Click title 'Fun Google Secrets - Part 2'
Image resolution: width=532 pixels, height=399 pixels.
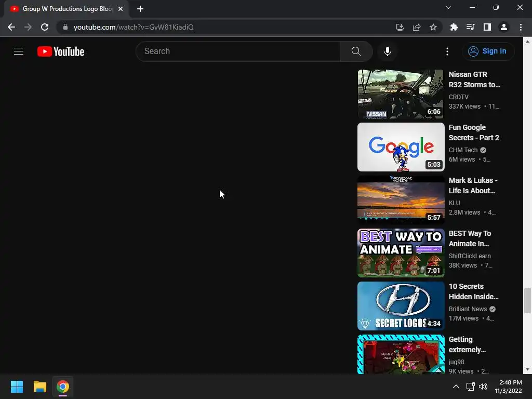click(x=474, y=132)
